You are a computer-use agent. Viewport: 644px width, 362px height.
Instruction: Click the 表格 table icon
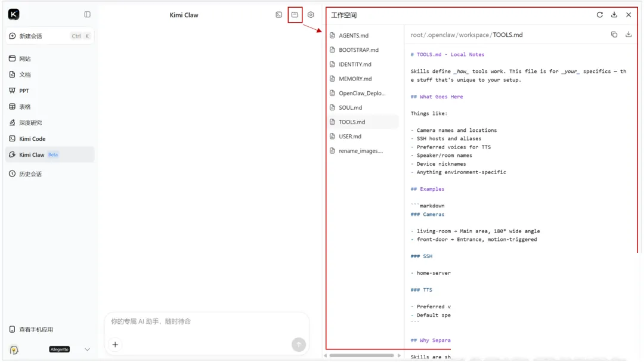(x=13, y=107)
